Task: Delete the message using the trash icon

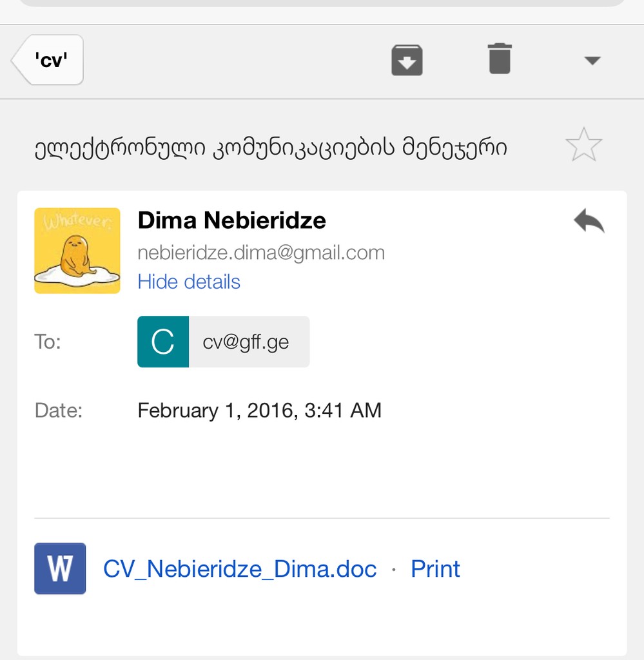Action: (x=500, y=59)
